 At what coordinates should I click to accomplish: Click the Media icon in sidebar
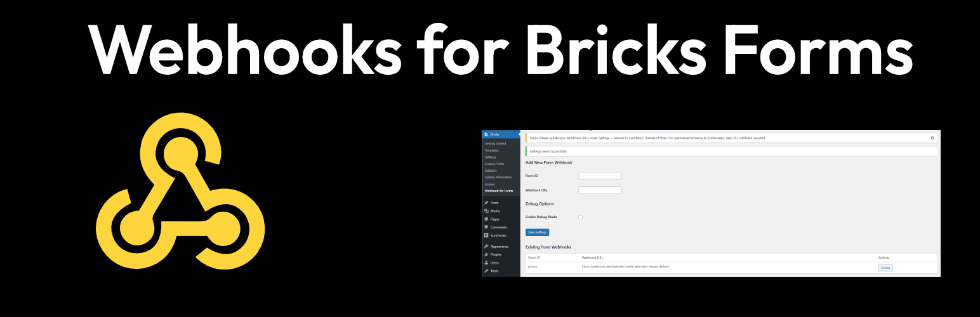[486, 211]
